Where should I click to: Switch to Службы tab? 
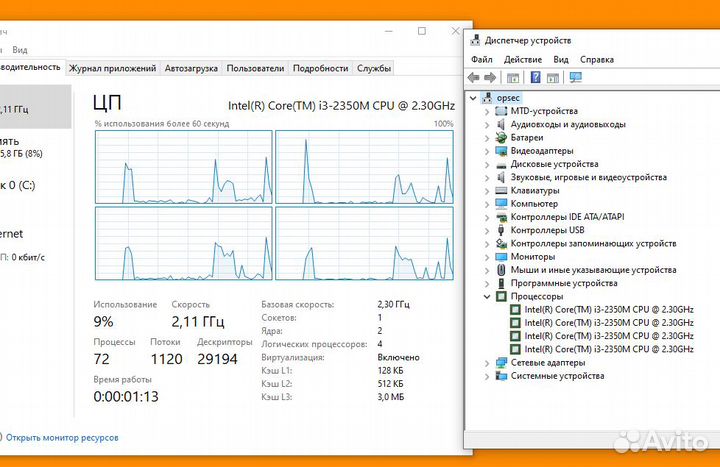(x=374, y=68)
